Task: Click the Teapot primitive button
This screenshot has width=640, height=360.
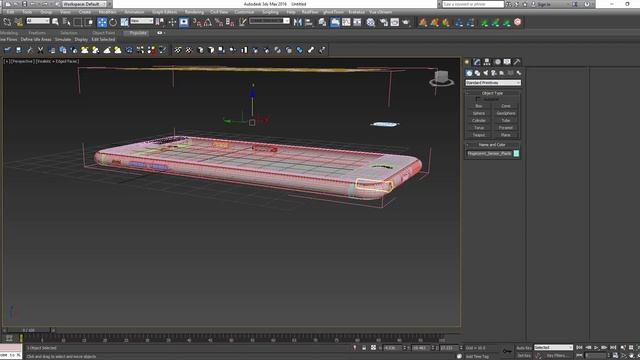Action: [479, 135]
